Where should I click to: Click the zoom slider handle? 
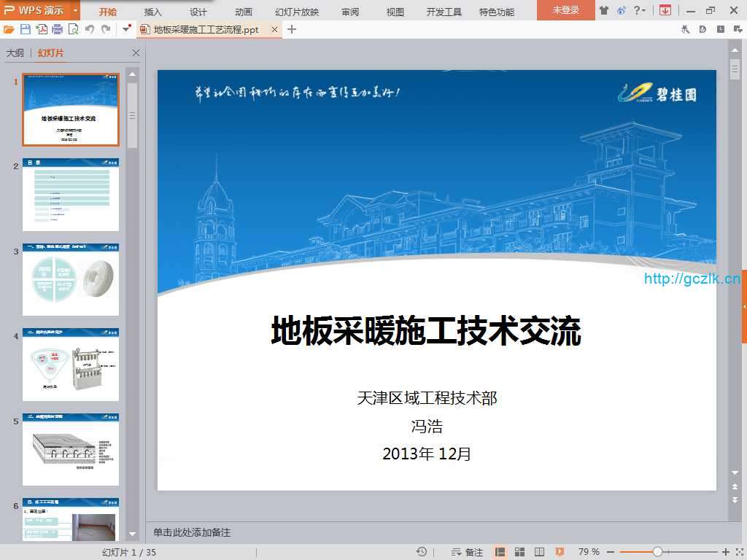point(657,552)
